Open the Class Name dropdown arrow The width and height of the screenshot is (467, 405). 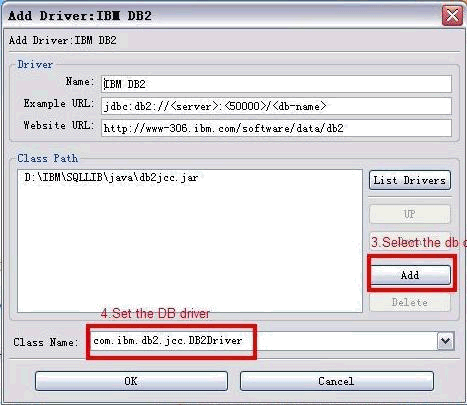[446, 341]
